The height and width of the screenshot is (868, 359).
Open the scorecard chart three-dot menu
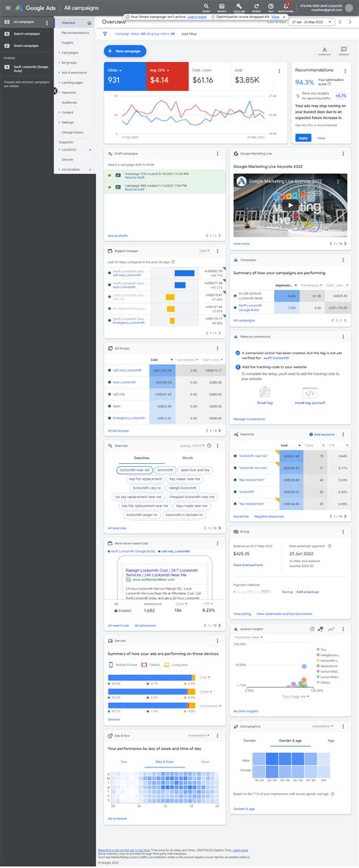[x=279, y=71]
